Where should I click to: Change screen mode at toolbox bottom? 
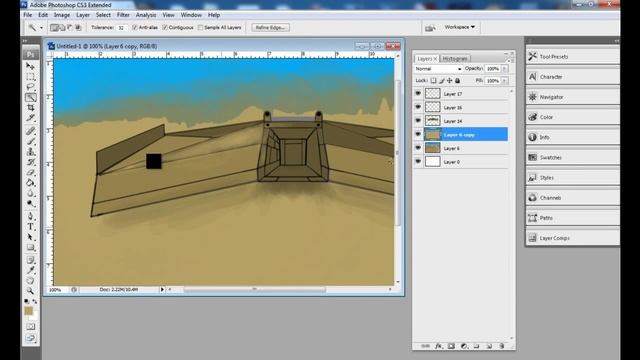coord(31,338)
